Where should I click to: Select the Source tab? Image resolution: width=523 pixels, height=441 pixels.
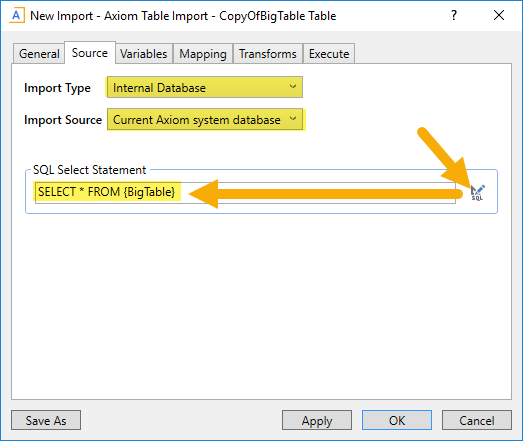pos(90,53)
